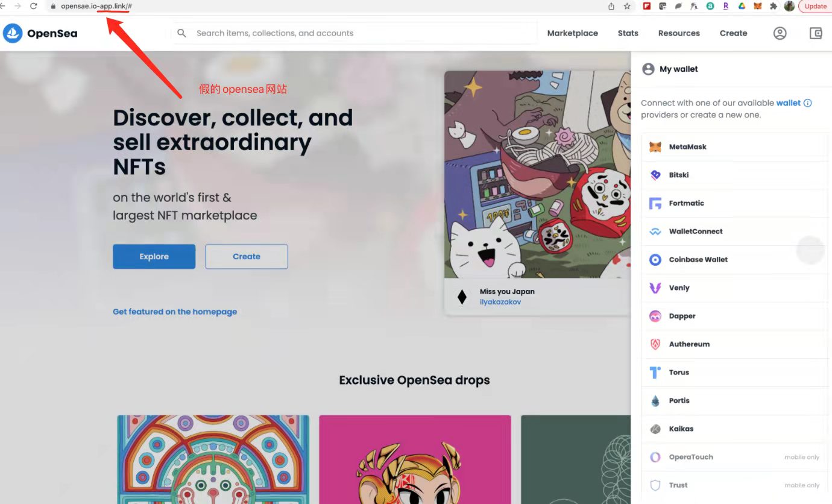
Task: Click the browser reload icon
Action: pos(33,6)
